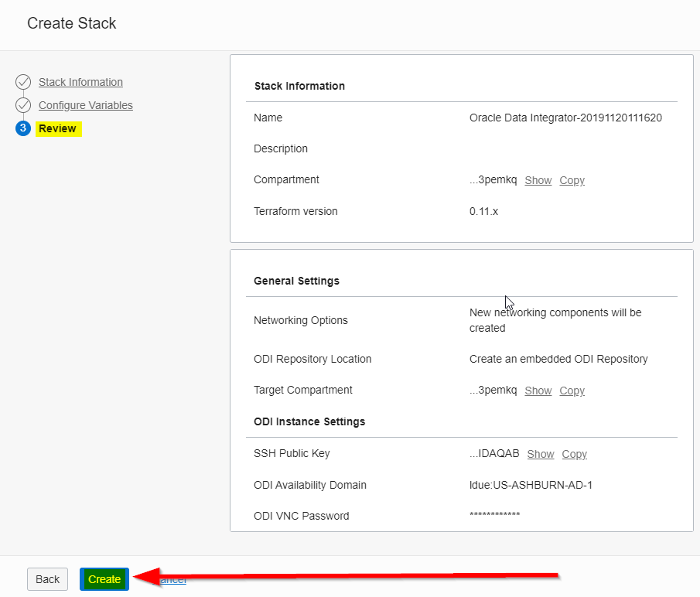
Task: Click the stack name value text
Action: point(565,118)
